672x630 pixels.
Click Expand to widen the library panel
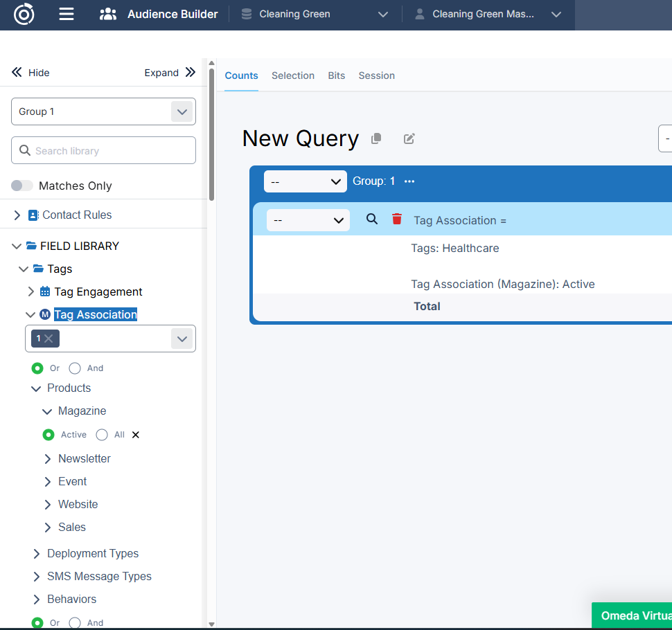170,73
